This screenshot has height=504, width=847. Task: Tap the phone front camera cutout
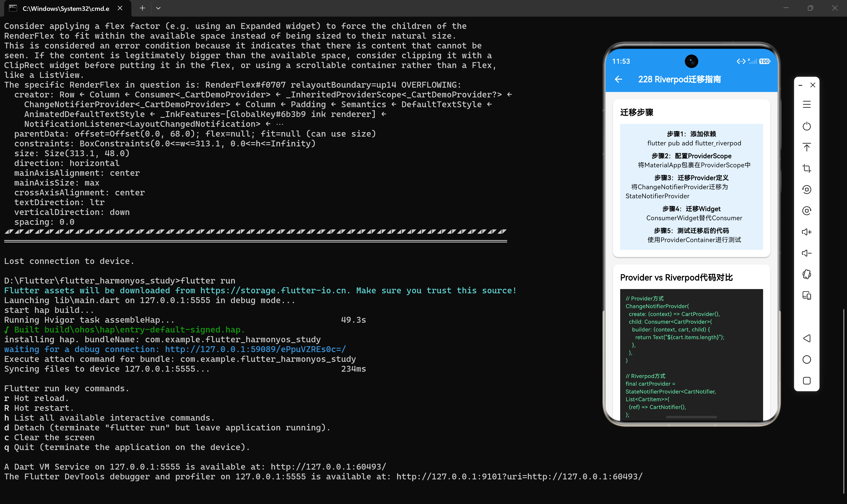pos(691,61)
